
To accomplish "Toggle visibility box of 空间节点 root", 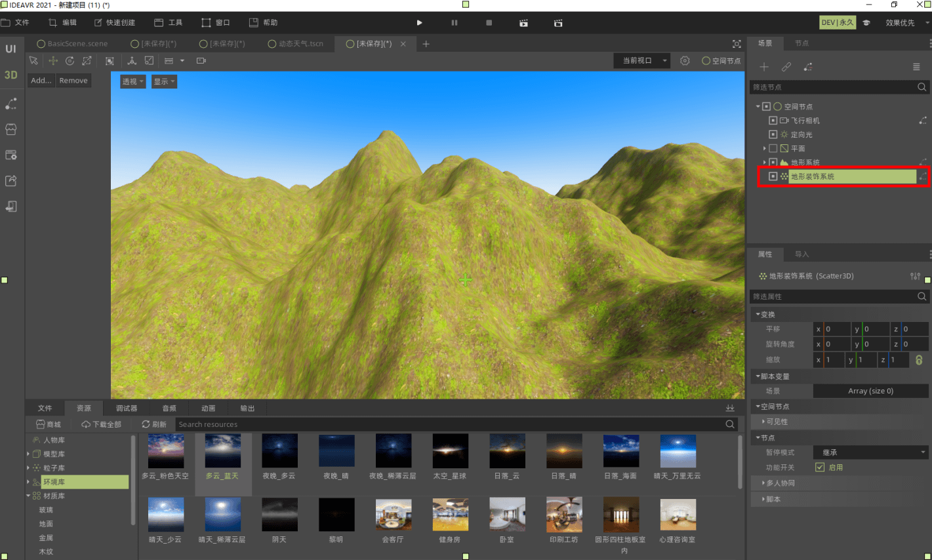I will [766, 106].
